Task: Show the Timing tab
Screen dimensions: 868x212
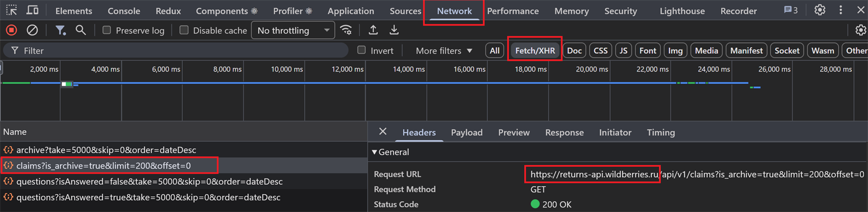Action: tap(661, 132)
